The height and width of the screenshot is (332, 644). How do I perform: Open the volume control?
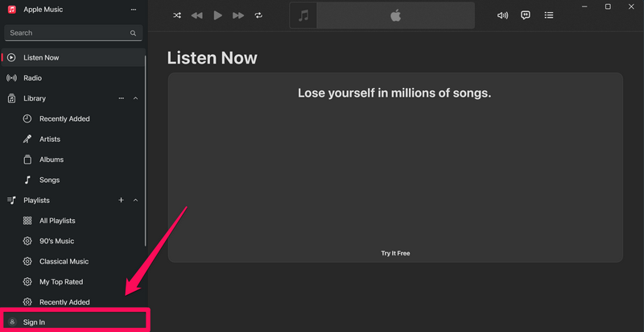(502, 15)
